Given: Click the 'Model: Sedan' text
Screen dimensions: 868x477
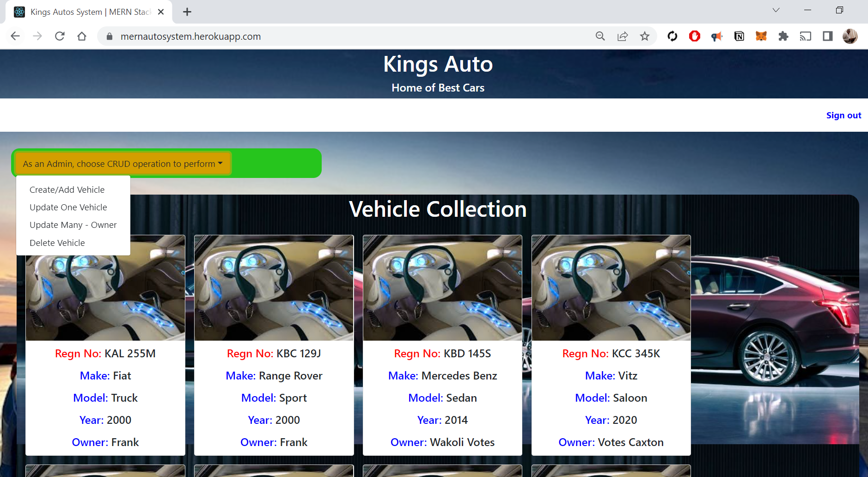Looking at the screenshot, I should pyautogui.click(x=443, y=398).
